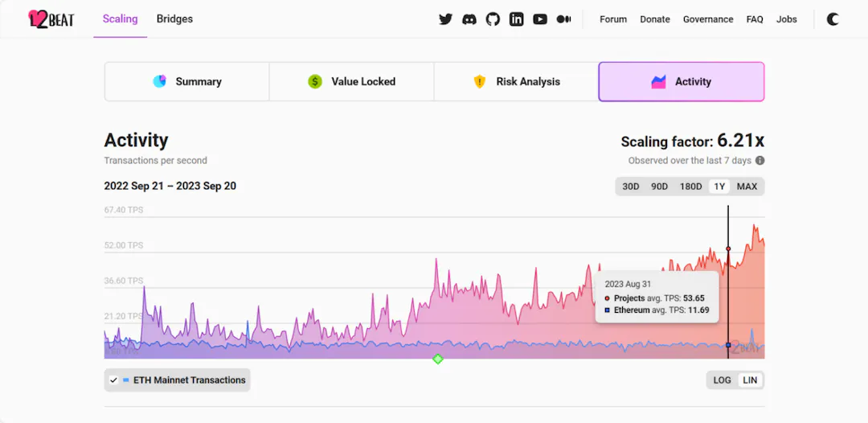Select the 30D time range
Image resolution: width=868 pixels, height=423 pixels.
point(631,187)
